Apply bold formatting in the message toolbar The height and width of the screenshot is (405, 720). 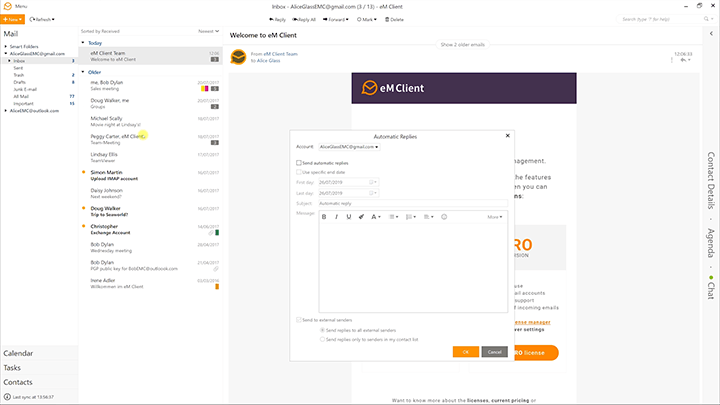(x=324, y=217)
